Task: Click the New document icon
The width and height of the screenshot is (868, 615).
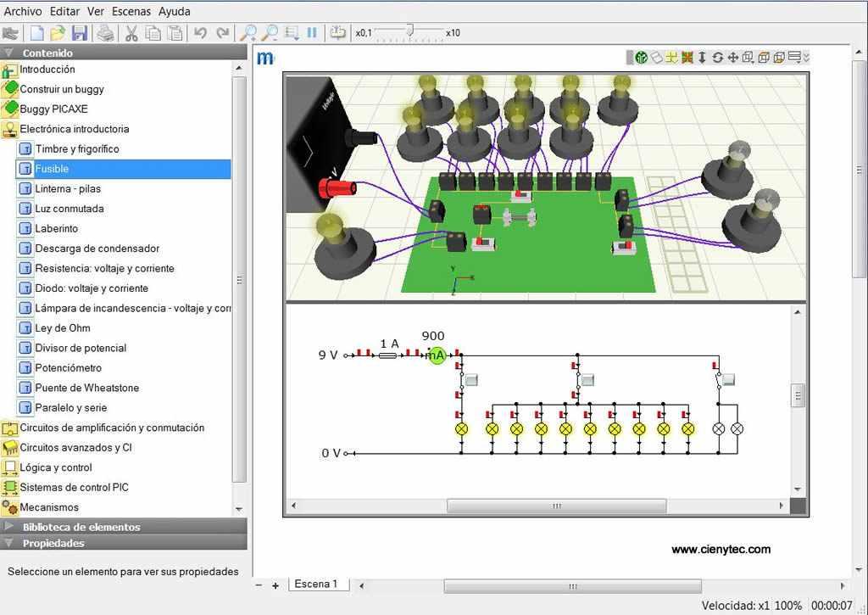Action: pos(36,33)
